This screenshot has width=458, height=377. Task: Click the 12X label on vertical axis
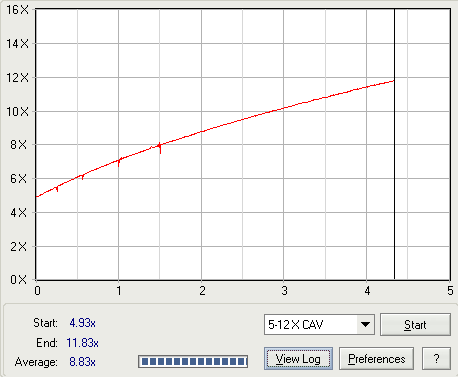(x=18, y=78)
